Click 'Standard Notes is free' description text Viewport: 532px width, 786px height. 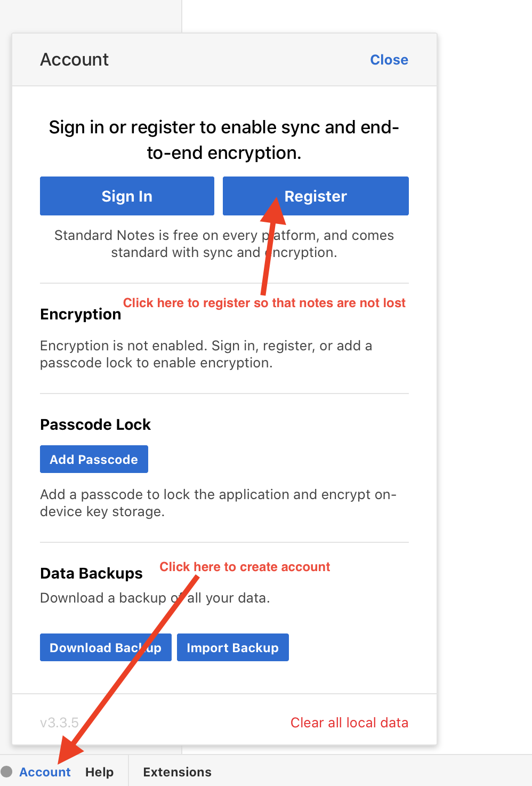224,244
